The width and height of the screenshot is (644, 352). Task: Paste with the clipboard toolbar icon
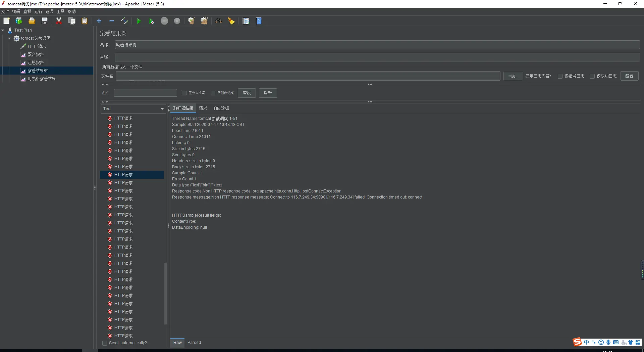(x=85, y=21)
